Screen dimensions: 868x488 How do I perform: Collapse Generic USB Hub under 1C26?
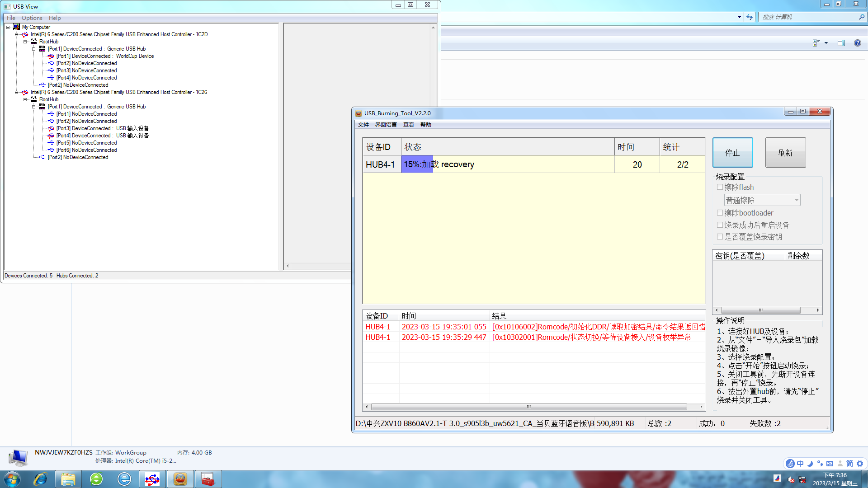point(33,107)
